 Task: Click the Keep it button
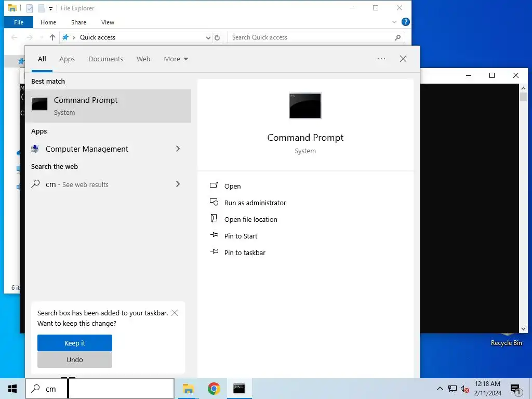[x=75, y=343]
